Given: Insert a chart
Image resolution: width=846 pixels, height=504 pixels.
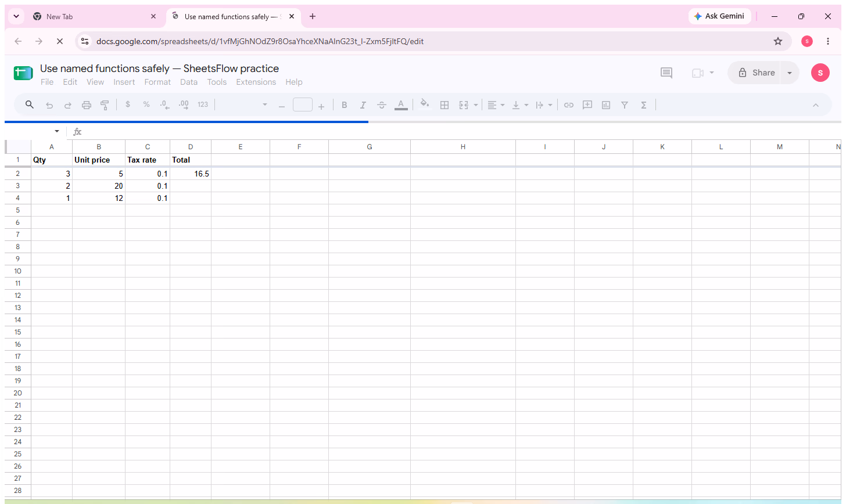Looking at the screenshot, I should coord(606,105).
